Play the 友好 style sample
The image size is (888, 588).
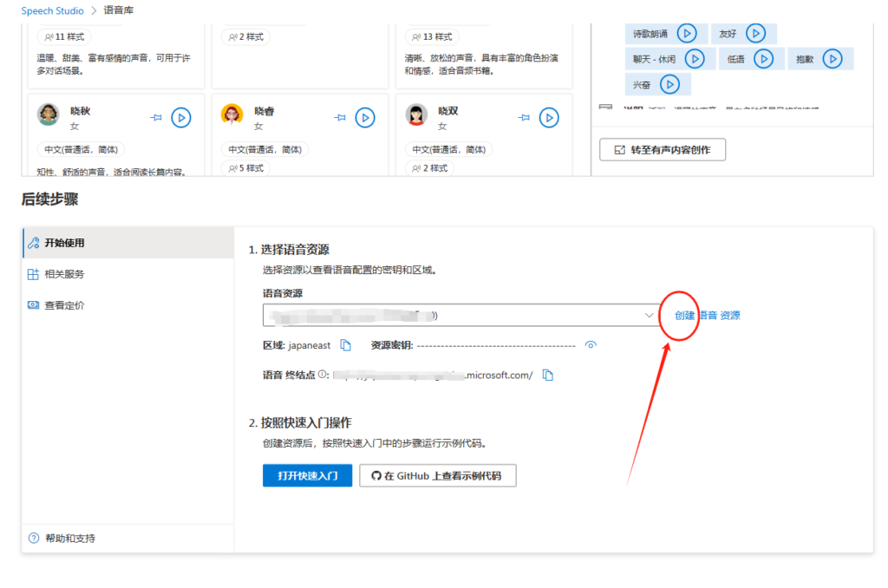[x=756, y=33]
